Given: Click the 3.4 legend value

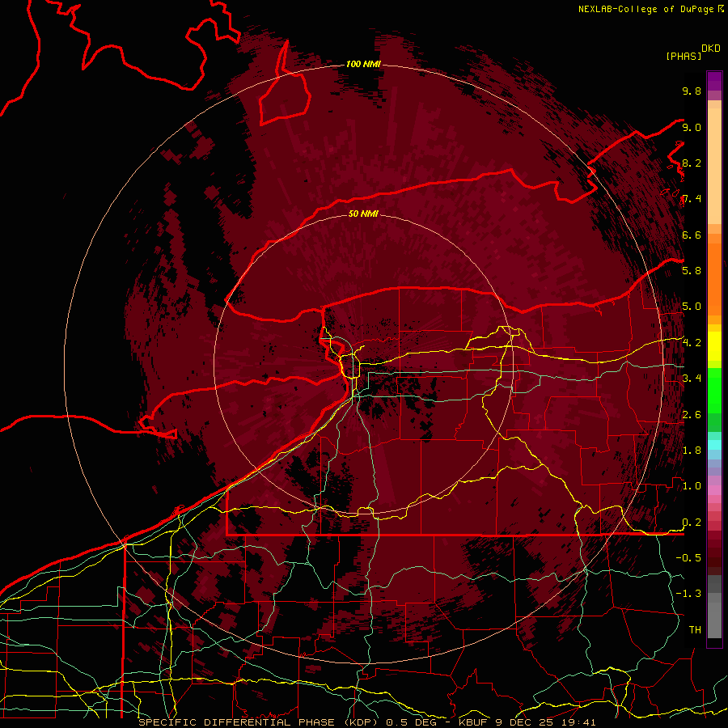Looking at the screenshot, I should click(692, 378).
